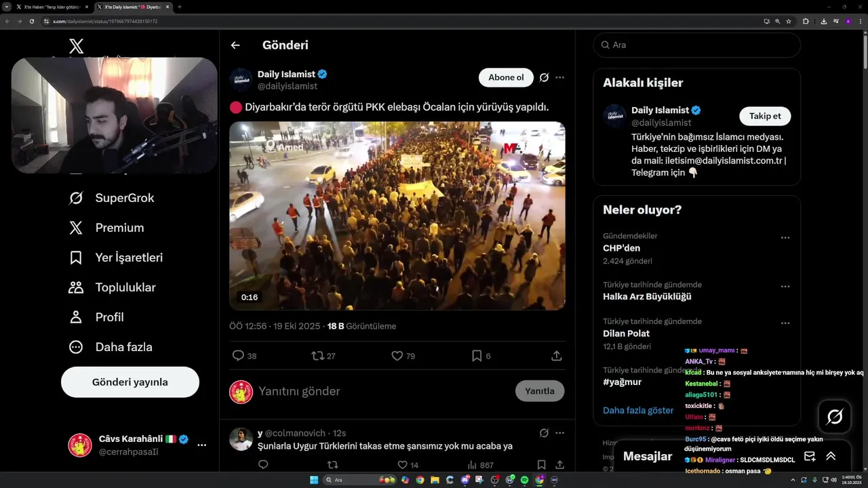The image size is (868, 488).
Task: Repost colmanovich's comment
Action: 333,465
